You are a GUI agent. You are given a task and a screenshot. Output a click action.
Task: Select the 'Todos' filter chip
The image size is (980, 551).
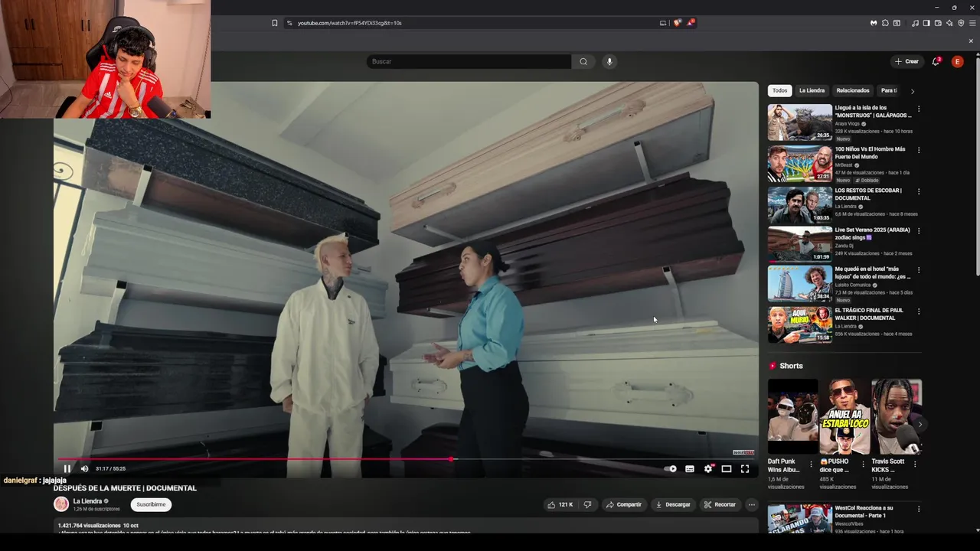pos(779,90)
